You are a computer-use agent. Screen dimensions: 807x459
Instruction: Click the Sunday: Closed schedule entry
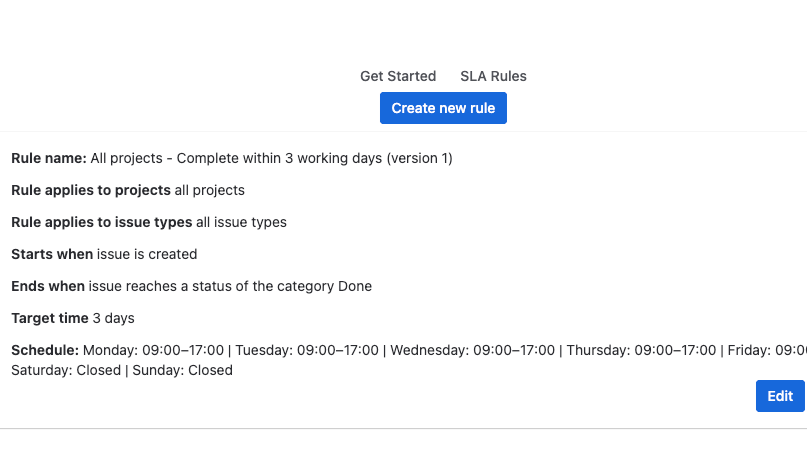pos(182,370)
